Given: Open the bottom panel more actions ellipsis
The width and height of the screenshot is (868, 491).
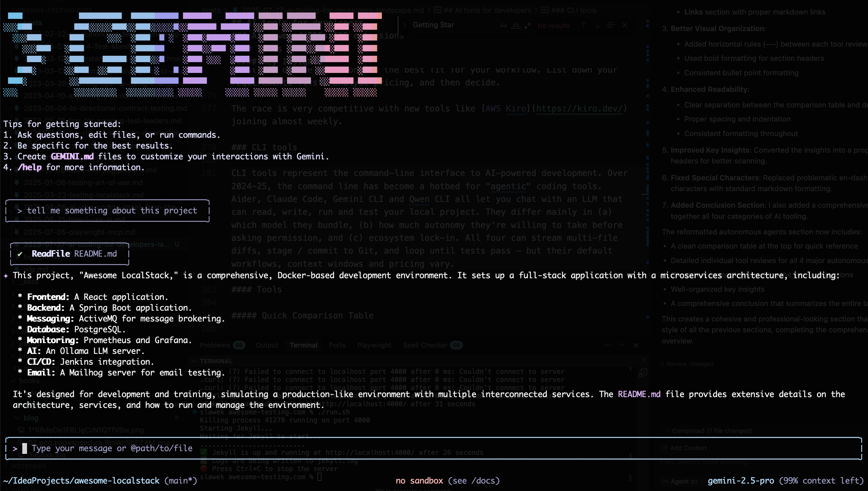Looking at the screenshot, I should click(607, 345).
